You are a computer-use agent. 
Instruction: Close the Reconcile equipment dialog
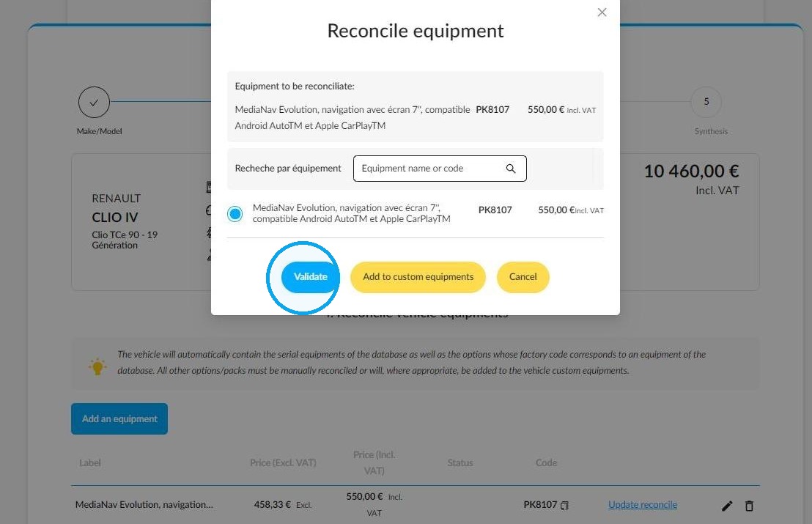click(602, 12)
